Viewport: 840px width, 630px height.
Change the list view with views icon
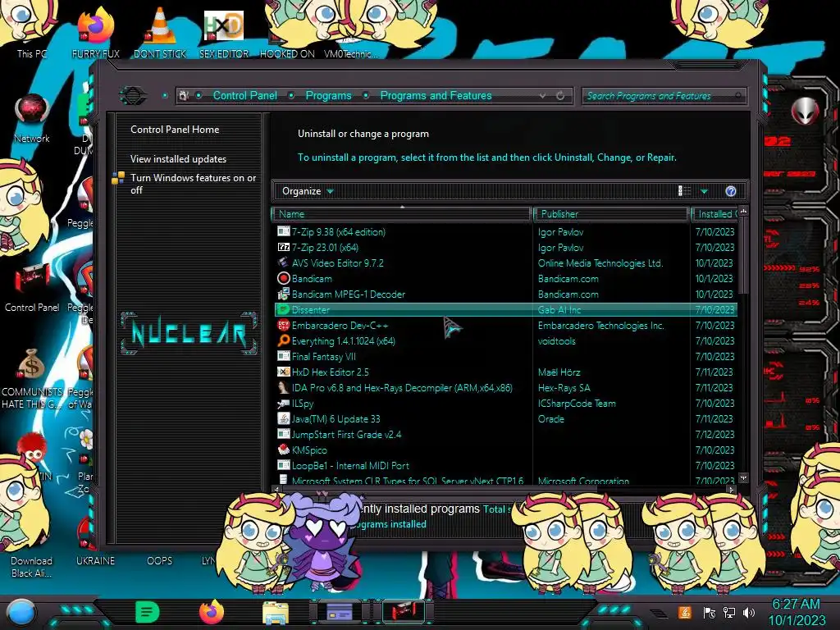point(685,191)
